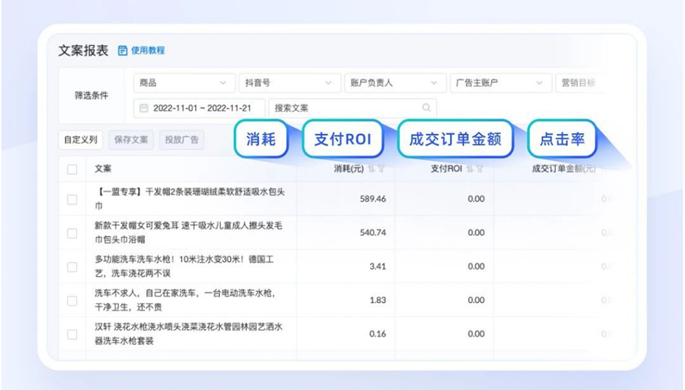The image size is (685, 390).
Task: Open the 使用教程 tutorial link
Action: [148, 51]
